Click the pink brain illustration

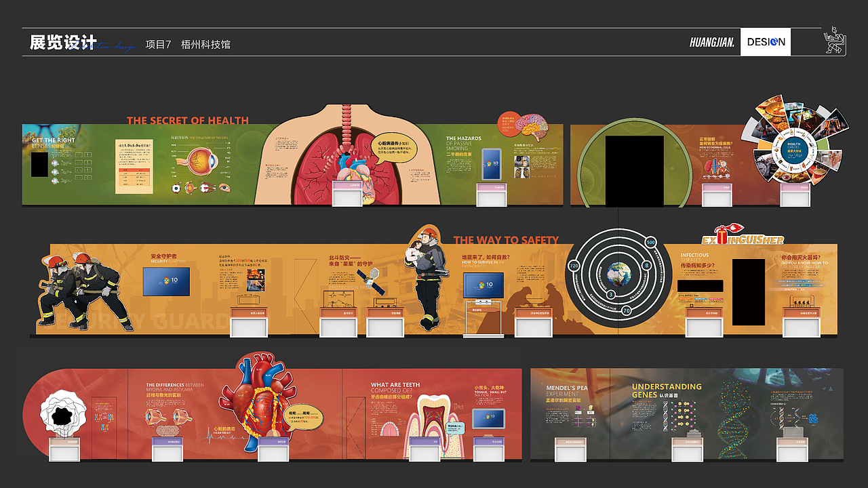pos(531,127)
